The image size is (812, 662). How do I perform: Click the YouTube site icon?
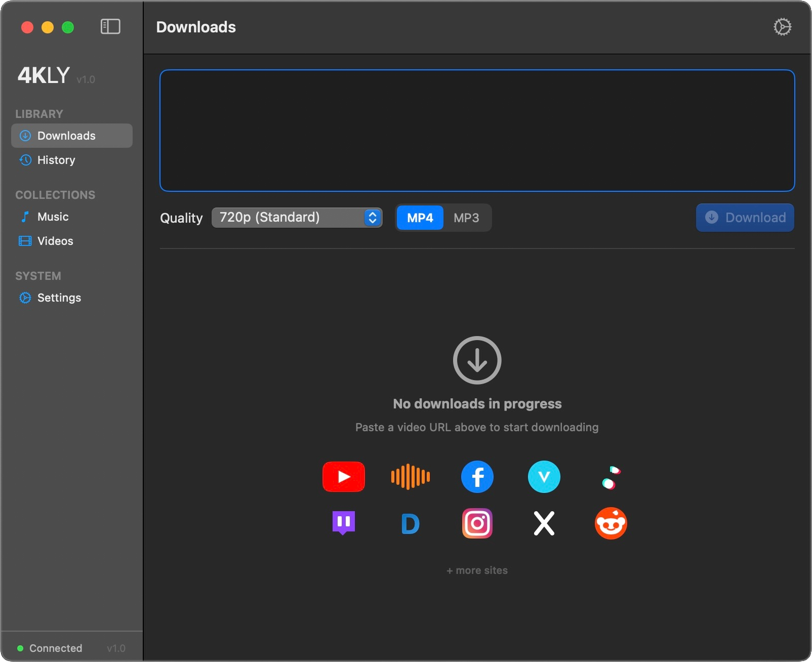click(344, 477)
